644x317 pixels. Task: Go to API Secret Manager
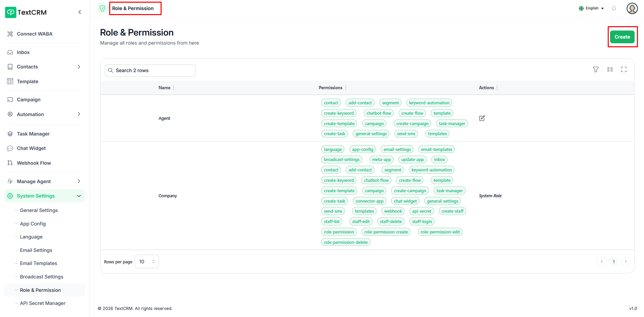(x=43, y=303)
